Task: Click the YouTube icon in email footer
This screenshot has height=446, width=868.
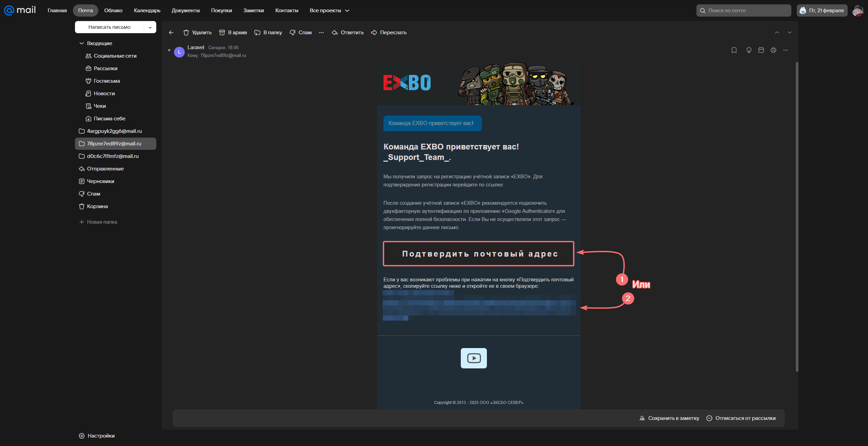Action: pyautogui.click(x=474, y=358)
